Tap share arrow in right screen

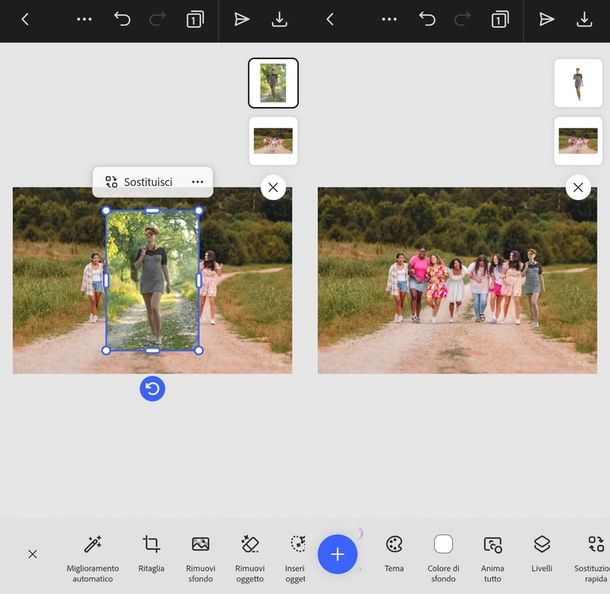pyautogui.click(x=547, y=19)
